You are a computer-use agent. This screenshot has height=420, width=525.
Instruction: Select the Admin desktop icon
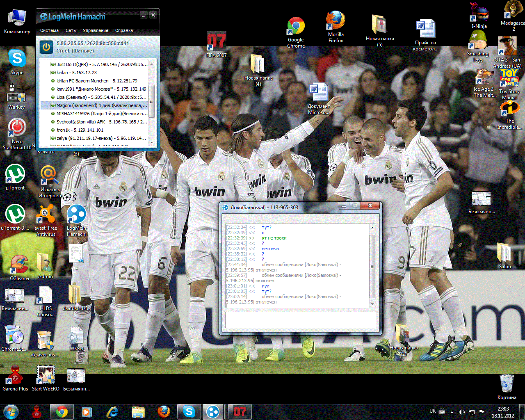tap(46, 266)
